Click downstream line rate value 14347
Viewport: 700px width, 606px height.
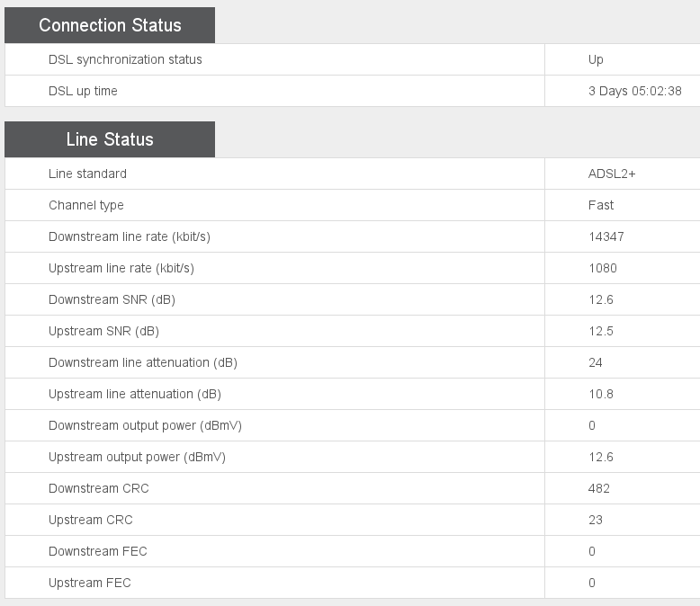[x=606, y=236]
